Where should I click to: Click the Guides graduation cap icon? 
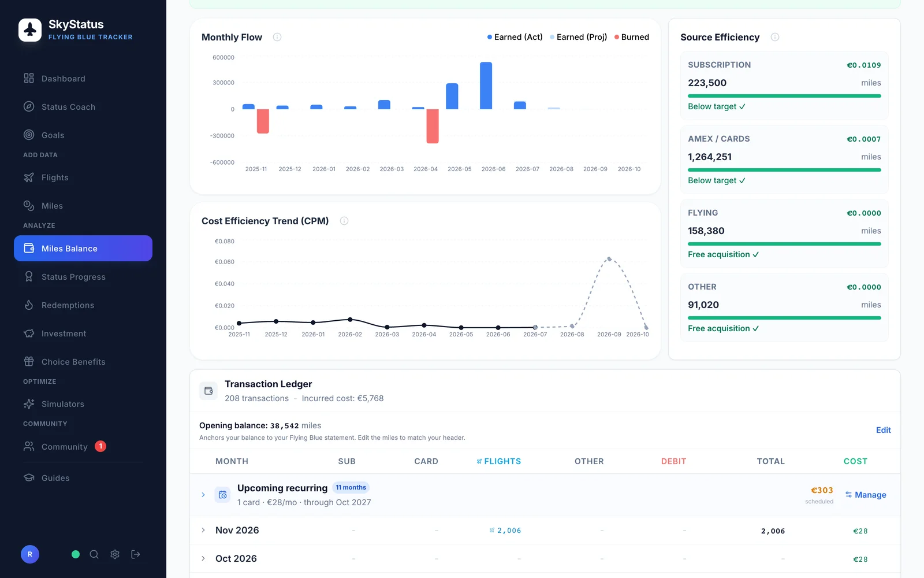[x=29, y=478]
